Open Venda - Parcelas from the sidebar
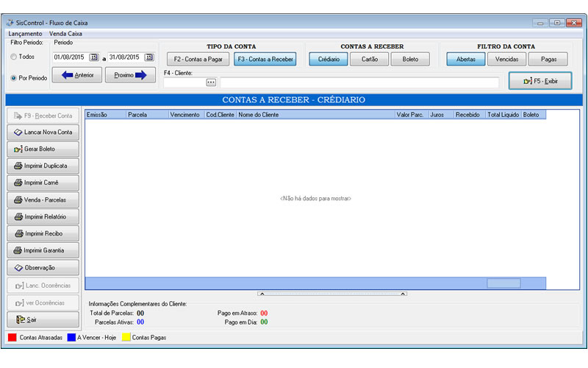The image size is (588, 368). tap(43, 199)
